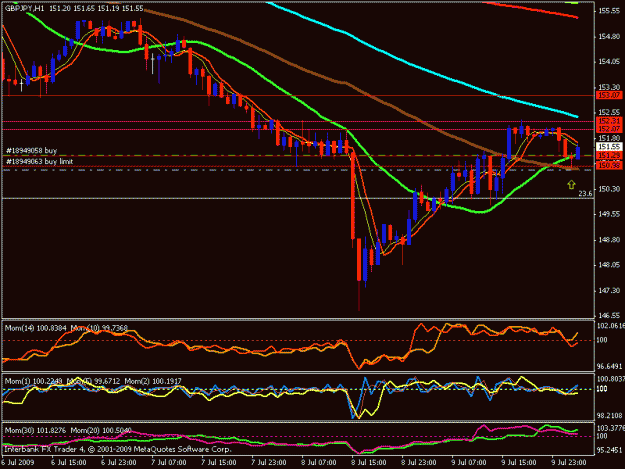The width and height of the screenshot is (625, 469).
Task: Click the 8 Jul 07:00 time label
Action: coord(318,462)
